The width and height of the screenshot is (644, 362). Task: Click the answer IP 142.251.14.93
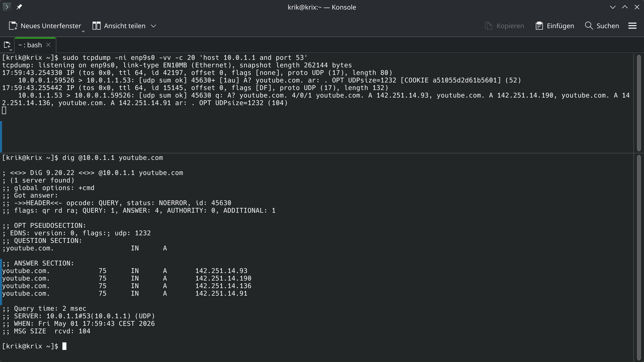(x=221, y=271)
